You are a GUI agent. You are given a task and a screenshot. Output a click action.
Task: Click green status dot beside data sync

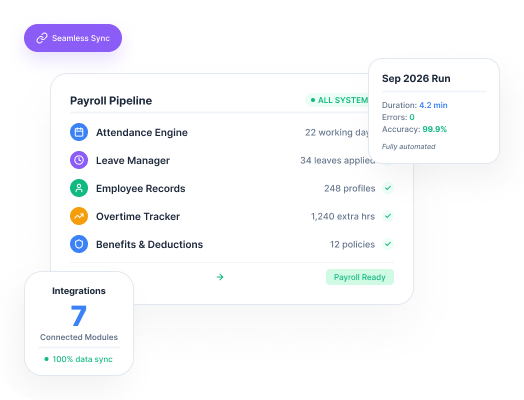pos(46,359)
